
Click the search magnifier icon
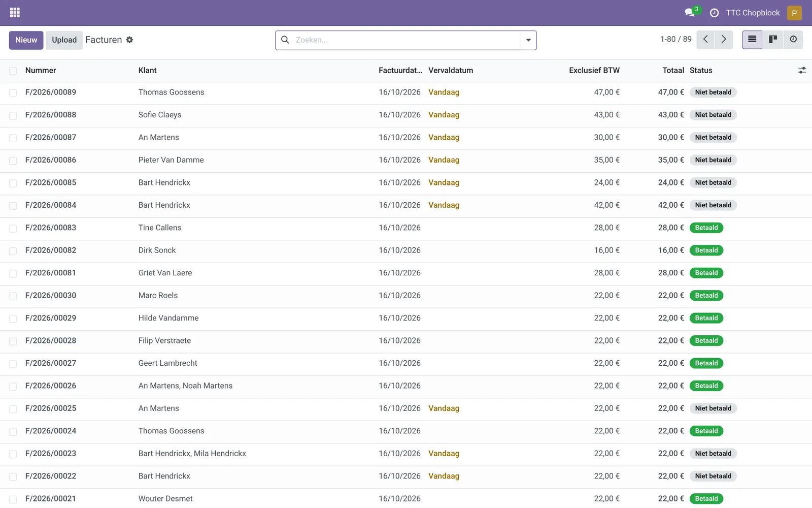click(x=285, y=40)
